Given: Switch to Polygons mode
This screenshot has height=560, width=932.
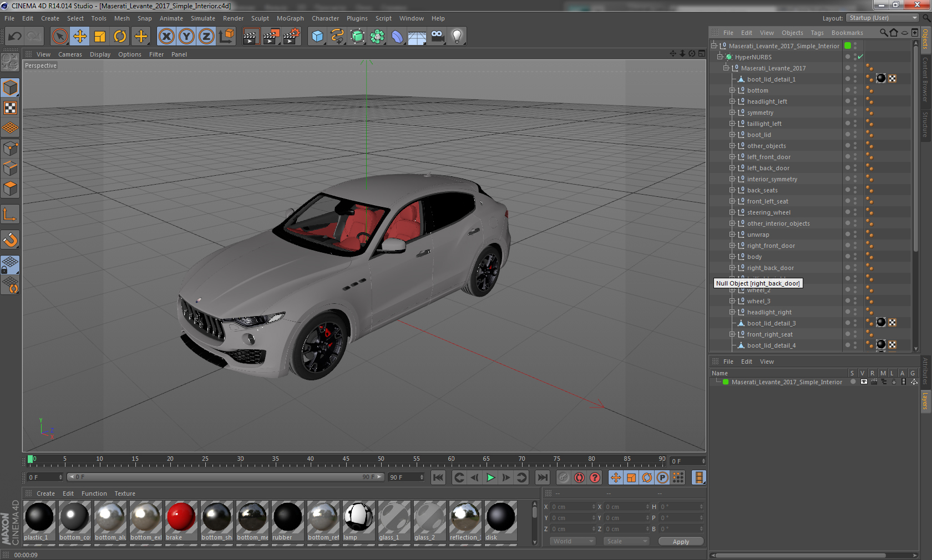Looking at the screenshot, I should point(10,189).
